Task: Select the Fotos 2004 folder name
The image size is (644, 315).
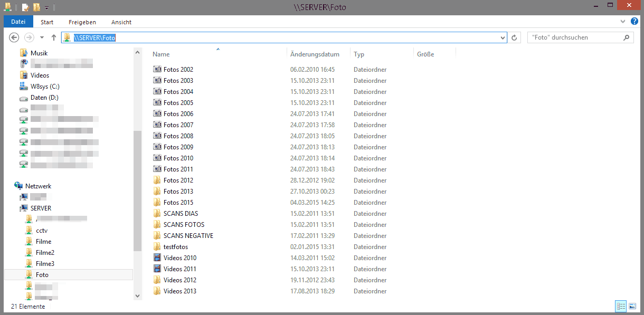Action: [178, 91]
